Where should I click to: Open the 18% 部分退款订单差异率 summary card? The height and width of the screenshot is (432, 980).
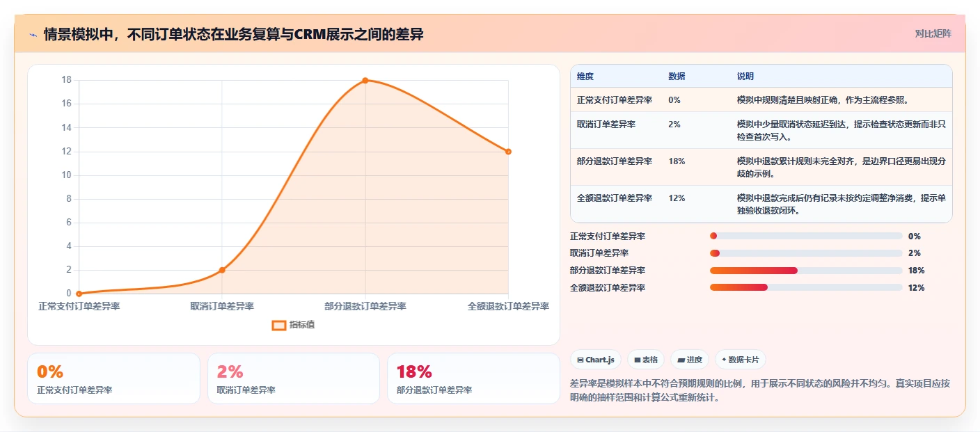pos(473,378)
